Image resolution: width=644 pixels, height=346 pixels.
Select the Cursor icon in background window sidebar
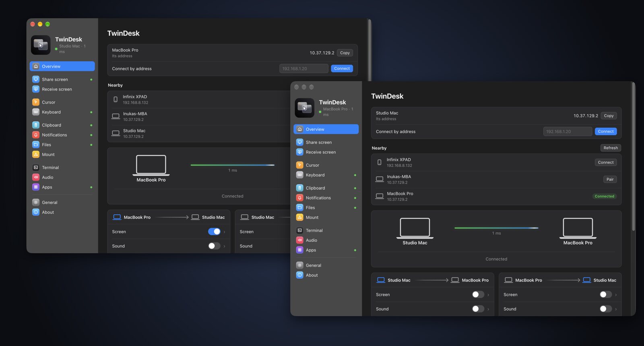(36, 102)
